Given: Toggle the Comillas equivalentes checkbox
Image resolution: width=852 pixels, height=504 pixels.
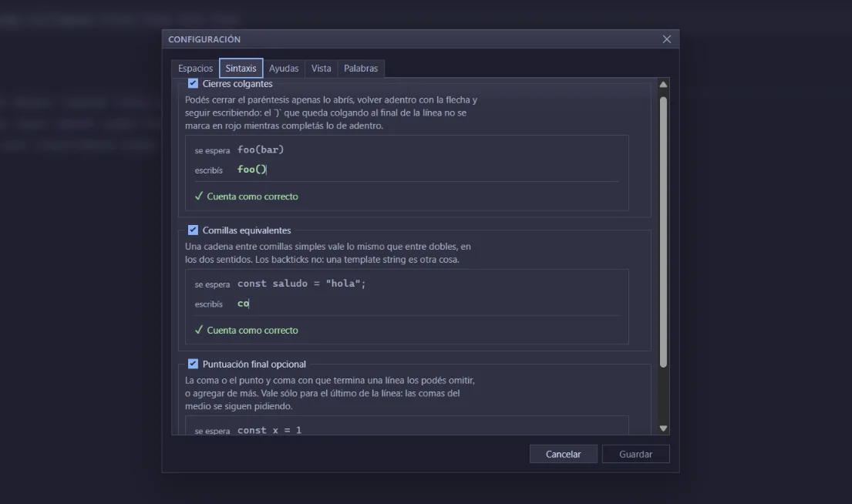Looking at the screenshot, I should 193,230.
